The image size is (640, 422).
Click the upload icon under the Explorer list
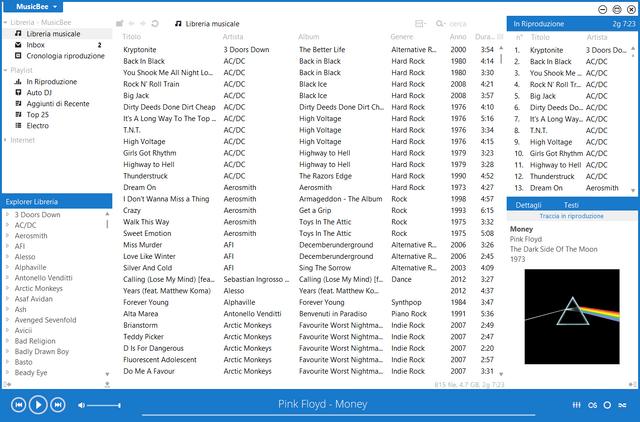pyautogui.click(x=107, y=384)
